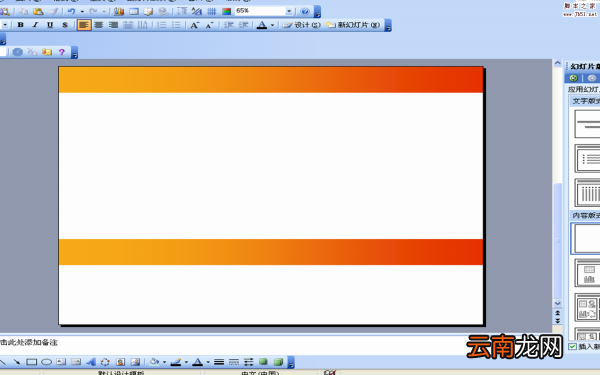Select the Rectangle drawing tool
This screenshot has height=375, width=600.
tap(31, 362)
